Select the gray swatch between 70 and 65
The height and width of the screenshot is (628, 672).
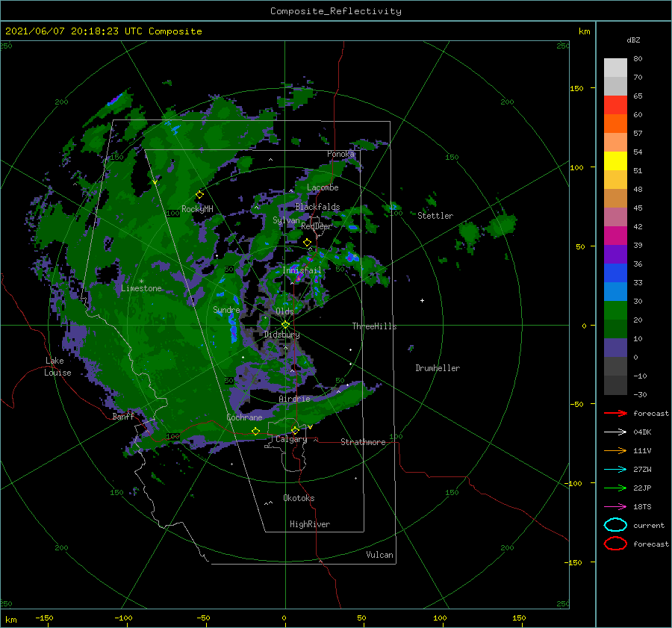click(615, 86)
